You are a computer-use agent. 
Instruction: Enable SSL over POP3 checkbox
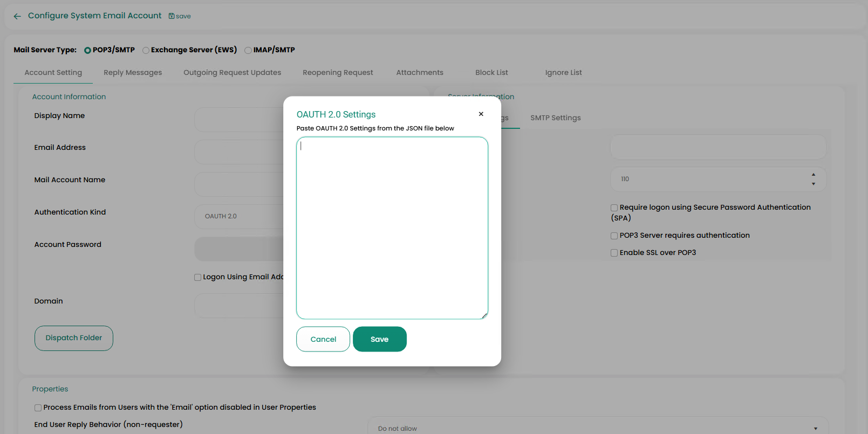point(614,253)
